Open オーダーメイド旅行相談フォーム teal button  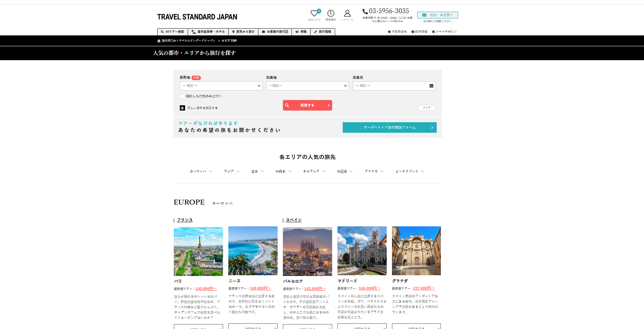[389, 127]
